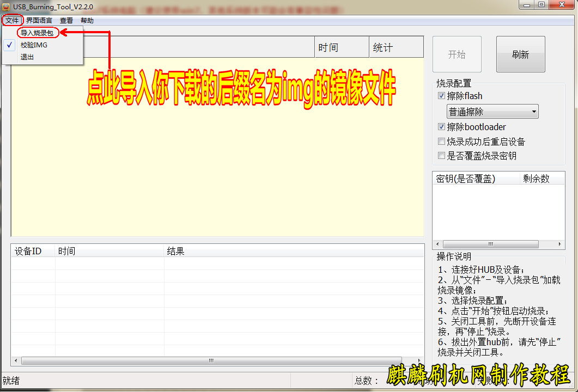
Task: Click the 刷新 button
Action: (520, 54)
